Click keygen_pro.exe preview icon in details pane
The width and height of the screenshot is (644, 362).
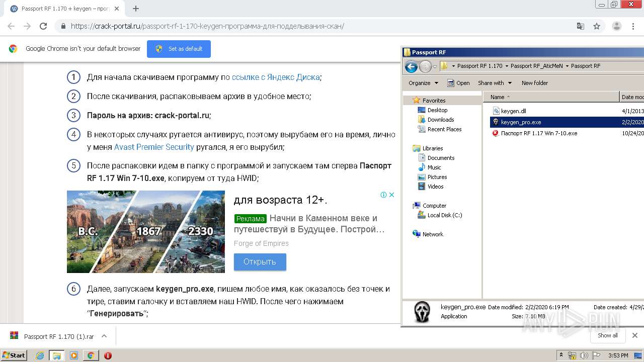coord(422,312)
